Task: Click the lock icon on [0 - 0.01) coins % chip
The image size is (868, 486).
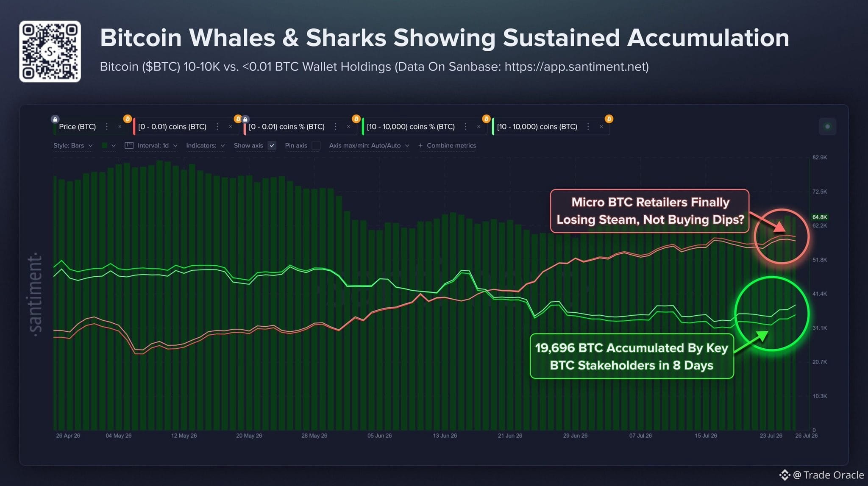Action: [x=245, y=119]
